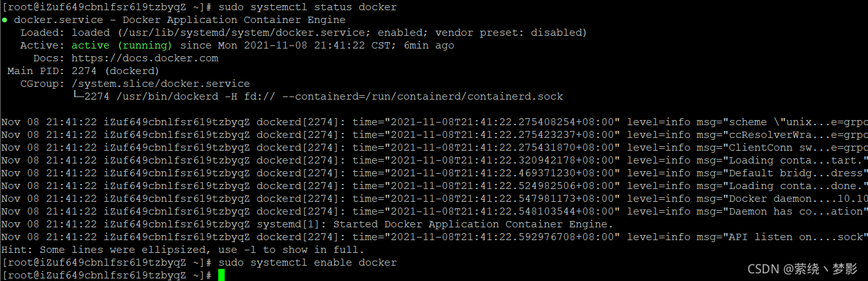
Task: Click the green status dot beside docker.service
Action: click(x=4, y=20)
